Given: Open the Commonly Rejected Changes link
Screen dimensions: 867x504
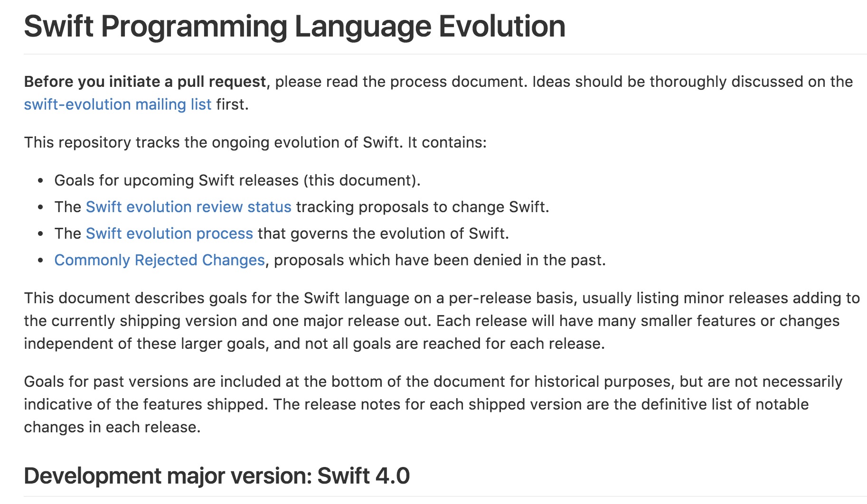Looking at the screenshot, I should 159,260.
